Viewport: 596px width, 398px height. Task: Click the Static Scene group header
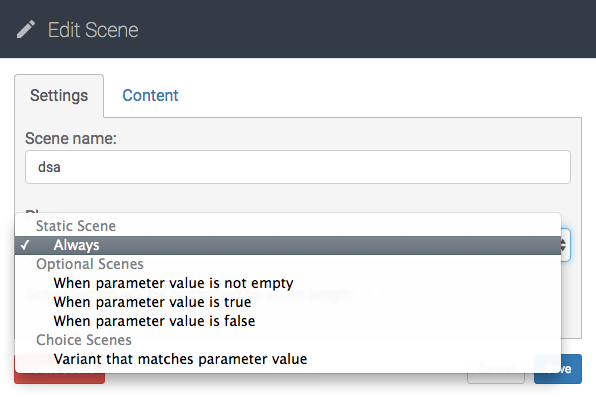coord(76,226)
